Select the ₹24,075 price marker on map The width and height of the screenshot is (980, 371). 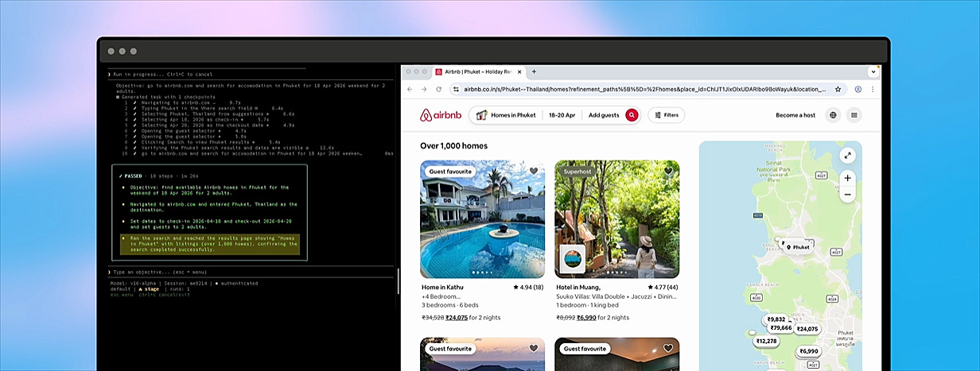(x=807, y=329)
